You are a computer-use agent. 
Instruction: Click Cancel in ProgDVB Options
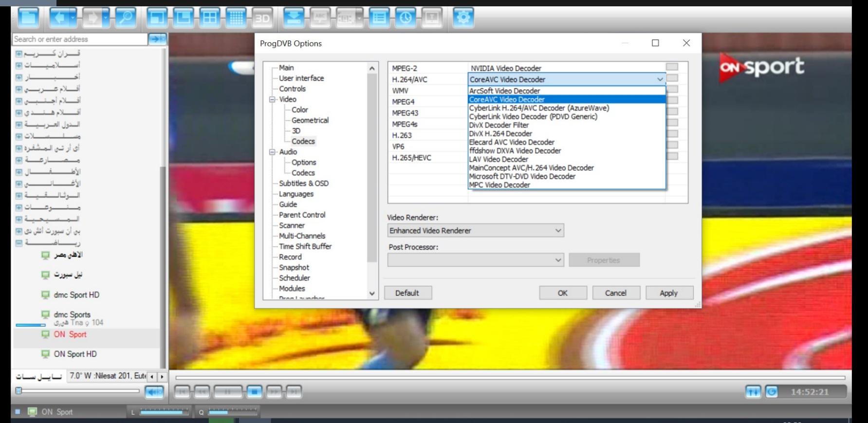coord(616,293)
